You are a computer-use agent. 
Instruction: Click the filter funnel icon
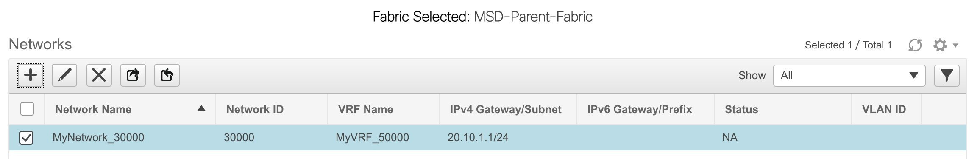coord(947,75)
